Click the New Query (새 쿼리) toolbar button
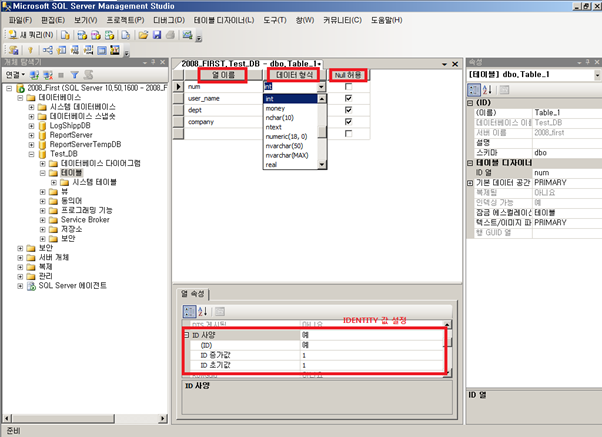This screenshot has height=437, width=602. 31,35
